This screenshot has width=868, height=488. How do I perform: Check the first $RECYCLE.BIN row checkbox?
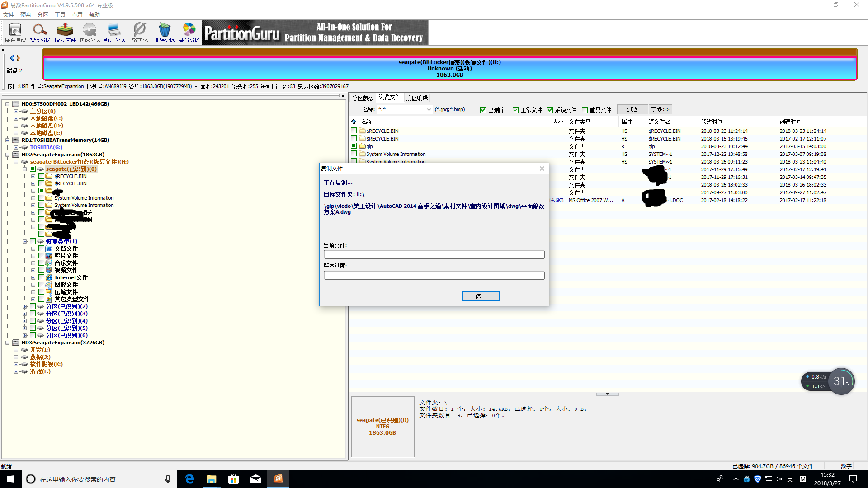[x=354, y=131]
